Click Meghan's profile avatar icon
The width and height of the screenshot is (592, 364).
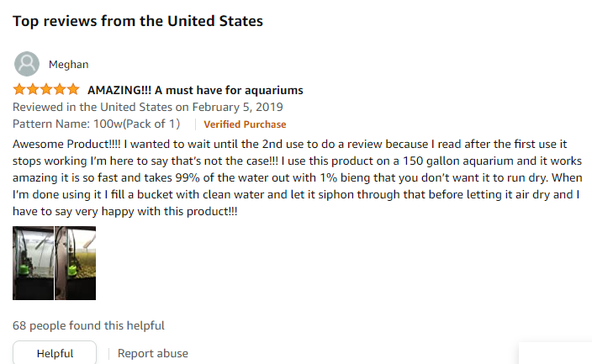[27, 64]
